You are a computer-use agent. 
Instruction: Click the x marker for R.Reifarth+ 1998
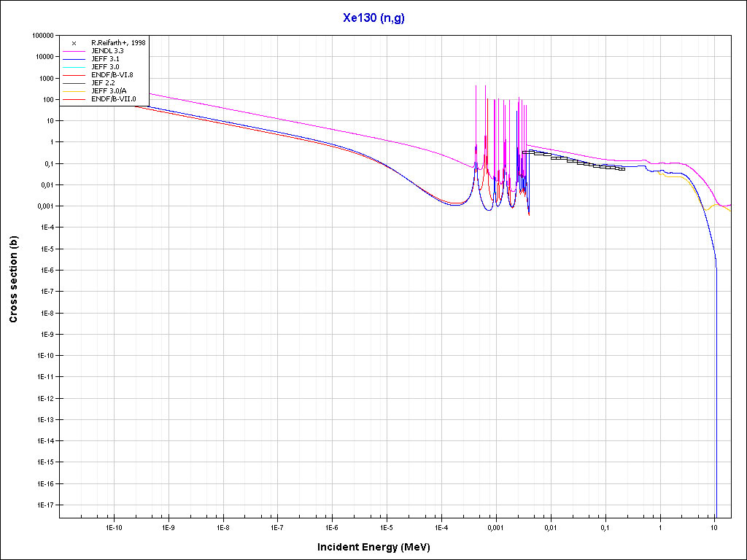coord(74,43)
